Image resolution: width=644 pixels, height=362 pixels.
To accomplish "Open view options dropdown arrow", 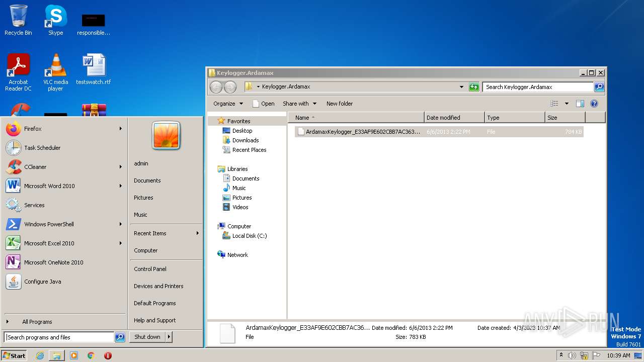I will pos(567,104).
